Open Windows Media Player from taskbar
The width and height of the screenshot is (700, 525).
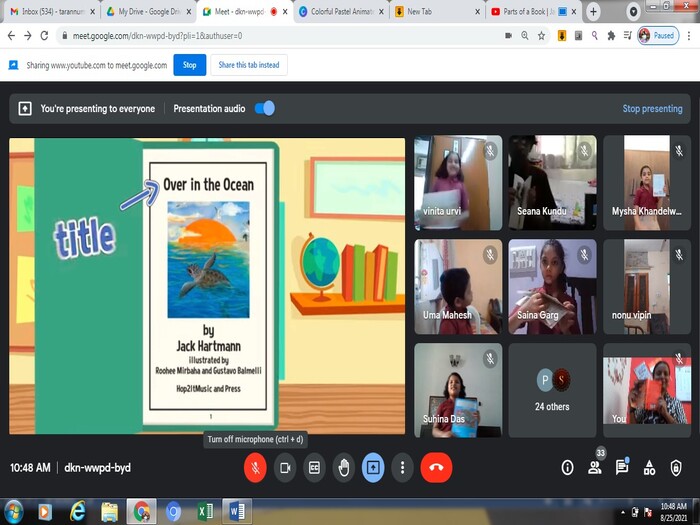click(45, 512)
